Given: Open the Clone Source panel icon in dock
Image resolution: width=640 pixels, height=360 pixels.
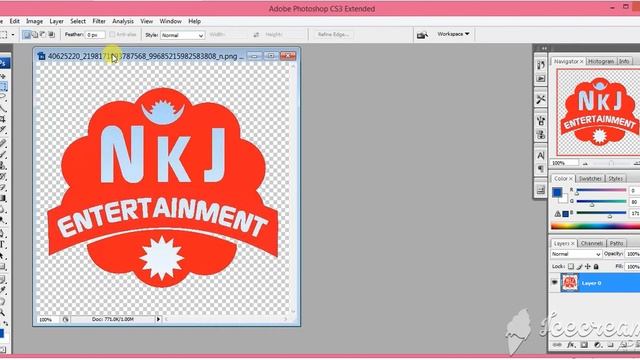Looking at the screenshot, I should 541,134.
